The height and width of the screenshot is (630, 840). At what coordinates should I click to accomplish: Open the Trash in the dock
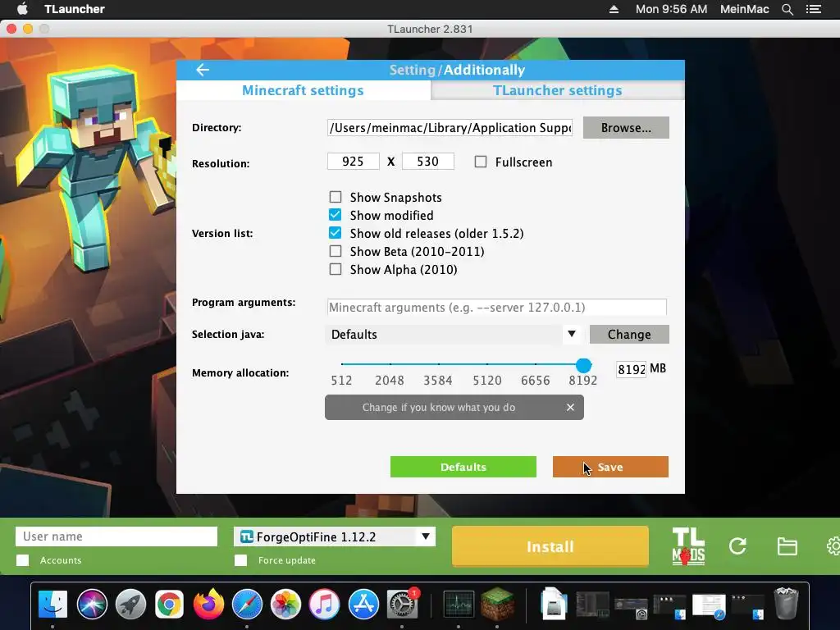pyautogui.click(x=786, y=603)
